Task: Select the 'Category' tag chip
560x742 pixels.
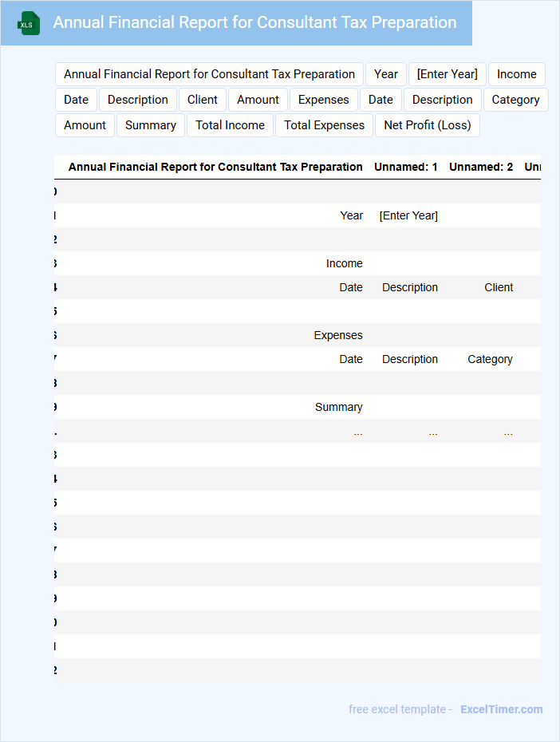Action: coord(515,100)
